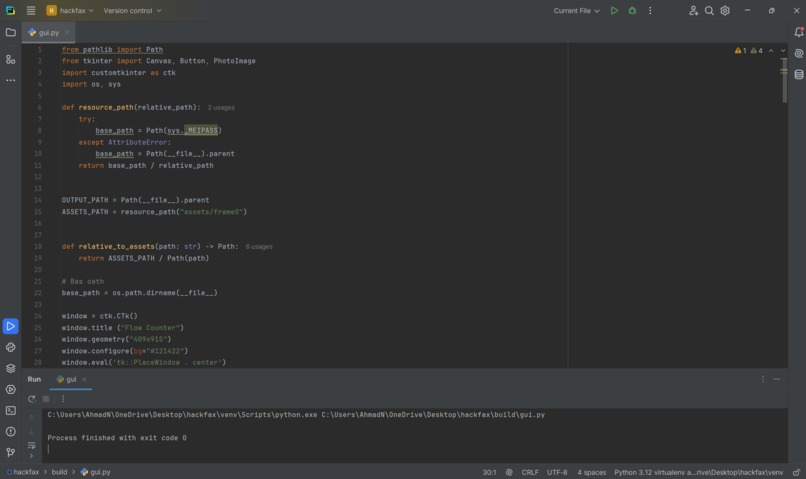The width and height of the screenshot is (806, 479).
Task: Open Code With Me add user icon
Action: coord(693,10)
